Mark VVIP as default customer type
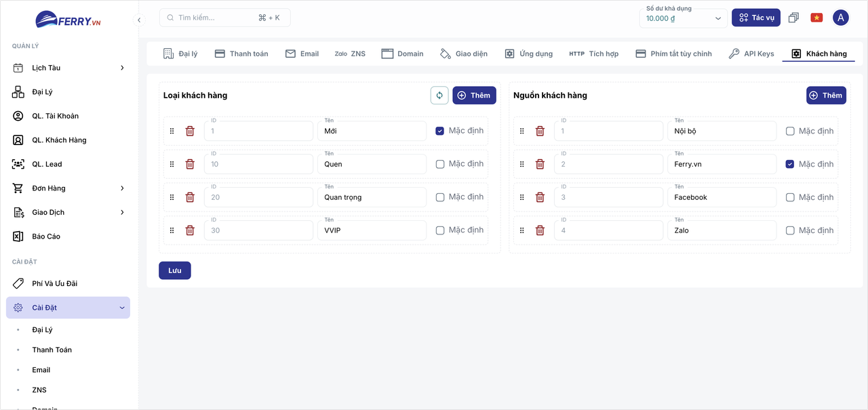868x410 pixels. click(440, 230)
